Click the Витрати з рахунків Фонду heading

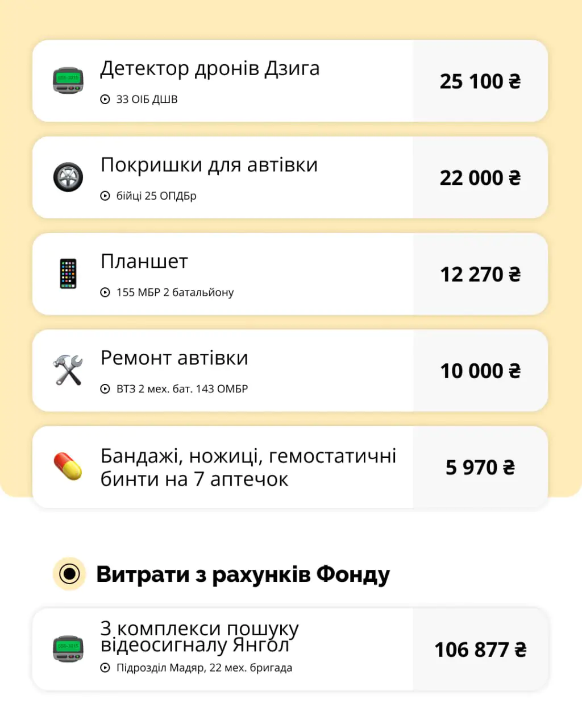(x=243, y=574)
